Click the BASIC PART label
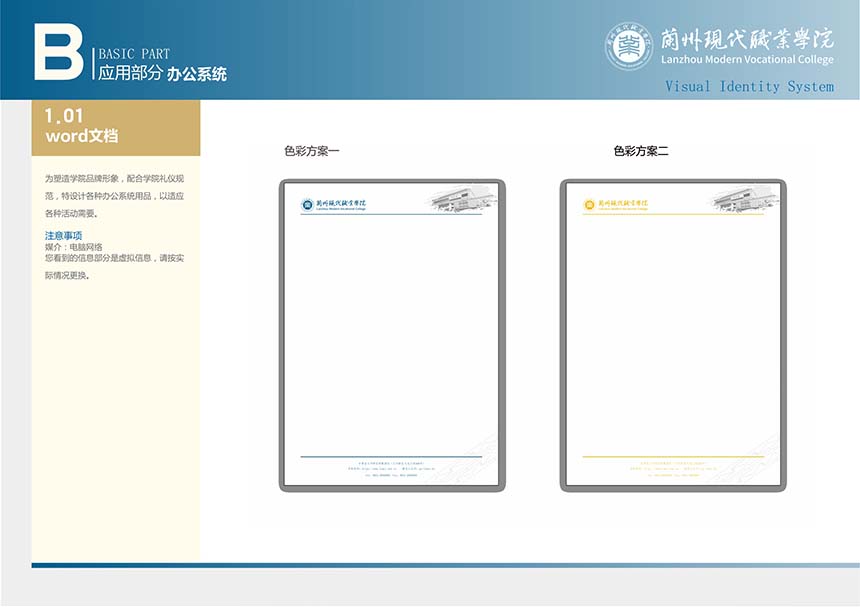 (134, 54)
